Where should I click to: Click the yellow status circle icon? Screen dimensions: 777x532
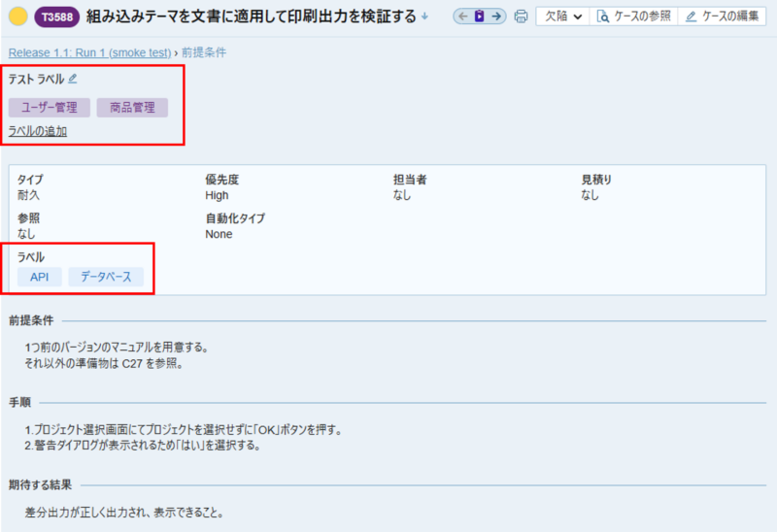17,17
